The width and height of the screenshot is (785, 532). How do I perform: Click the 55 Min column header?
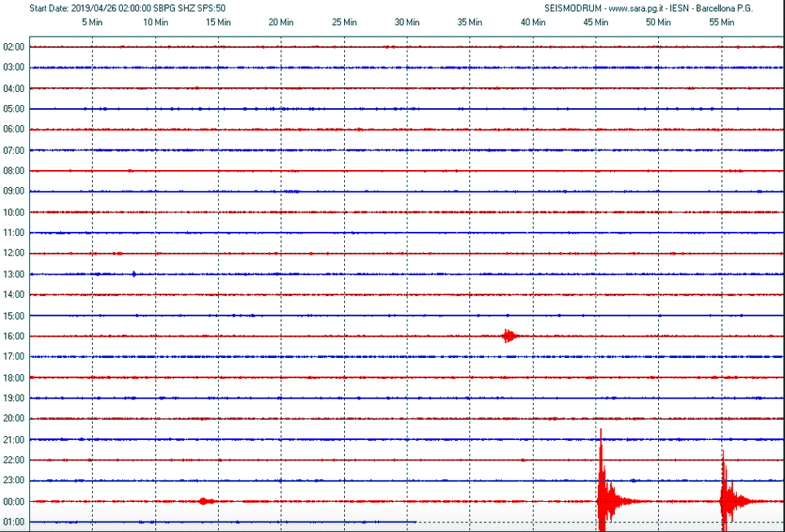coord(722,22)
